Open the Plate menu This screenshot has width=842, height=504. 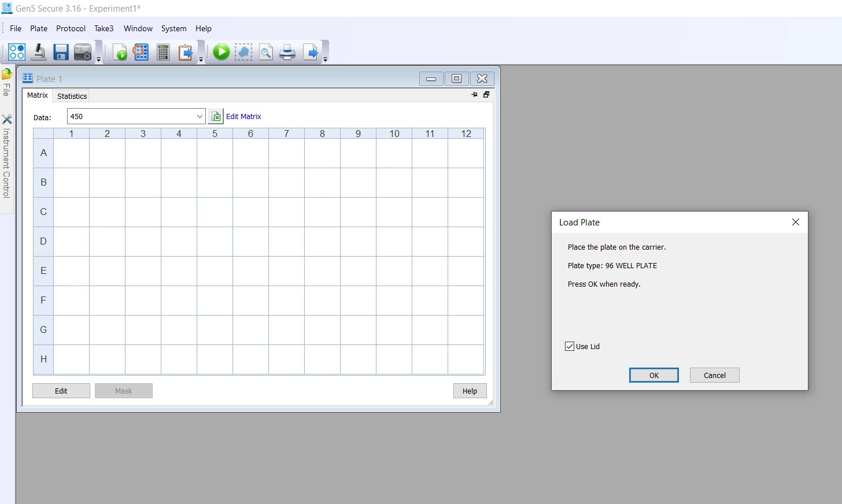coord(39,28)
